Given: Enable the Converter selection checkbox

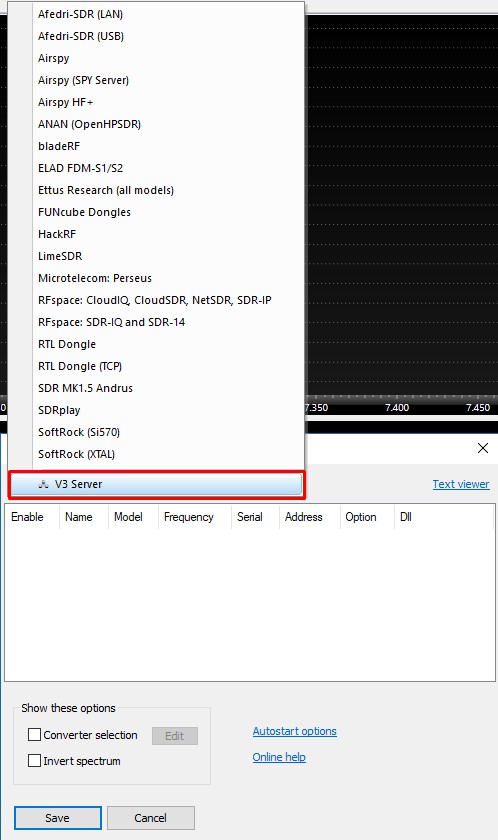Looking at the screenshot, I should point(34,734).
